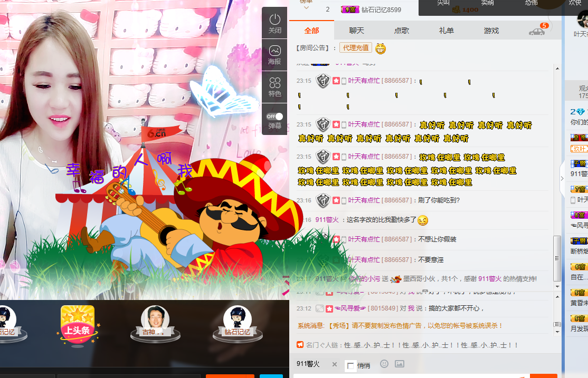
Task: Switch to the 全部 tab
Action: click(311, 31)
